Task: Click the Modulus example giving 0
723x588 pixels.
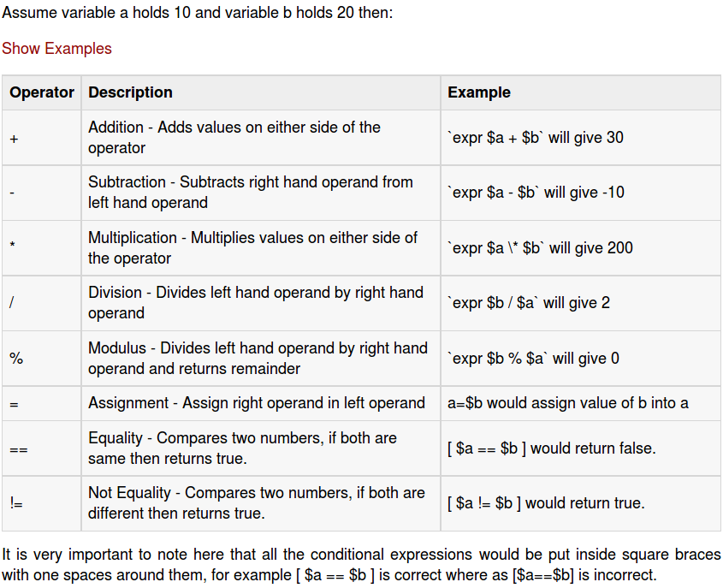Action: 533,359
